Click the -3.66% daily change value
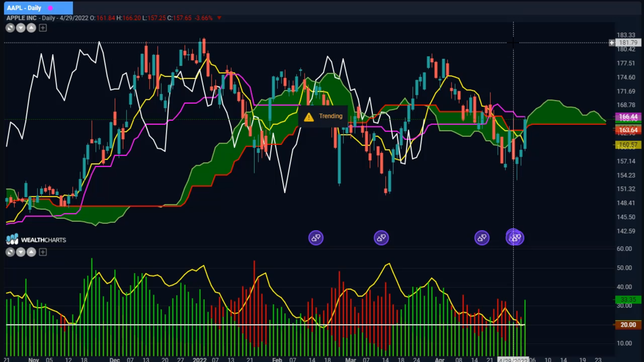This screenshot has width=644, height=362. tap(204, 18)
